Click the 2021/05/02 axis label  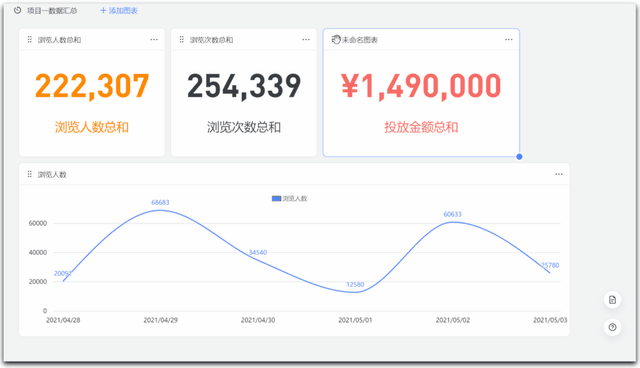(453, 320)
